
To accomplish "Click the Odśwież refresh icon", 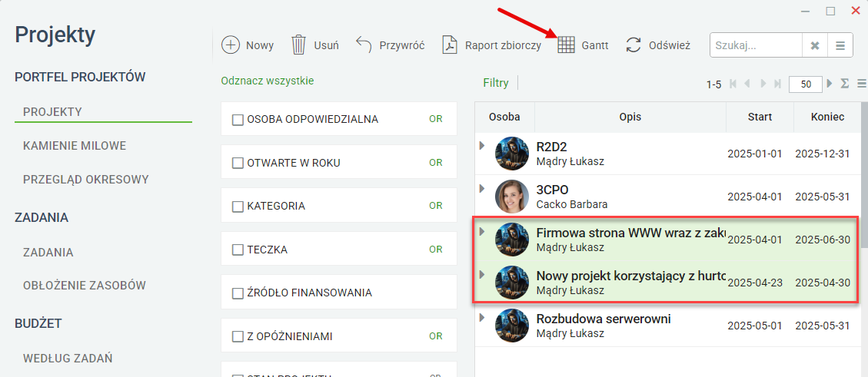I will point(634,45).
